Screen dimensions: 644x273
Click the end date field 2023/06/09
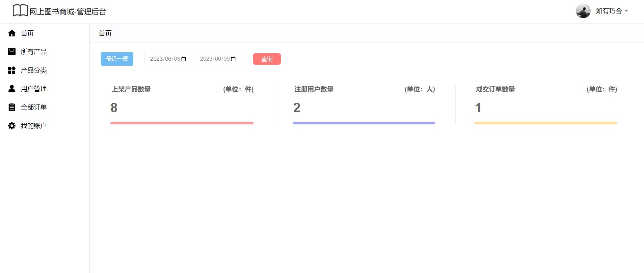pos(218,59)
